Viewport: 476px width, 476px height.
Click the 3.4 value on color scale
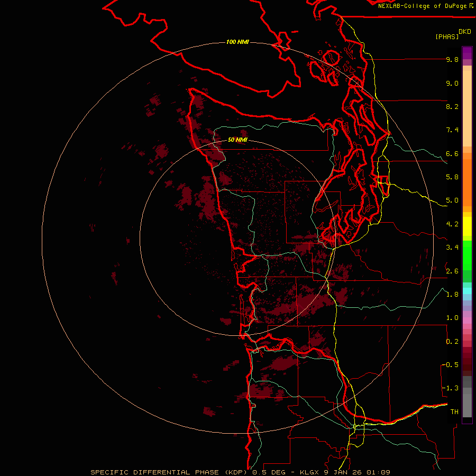[452, 248]
